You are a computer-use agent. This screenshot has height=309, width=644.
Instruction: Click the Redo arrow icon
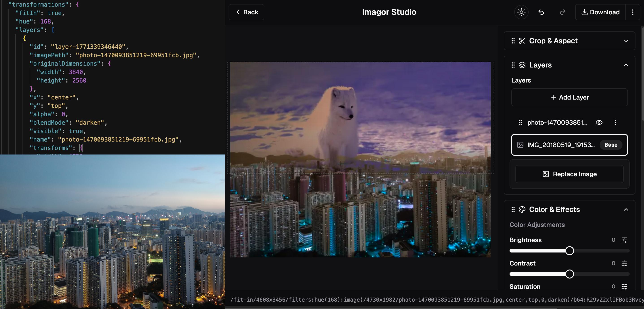tap(562, 12)
